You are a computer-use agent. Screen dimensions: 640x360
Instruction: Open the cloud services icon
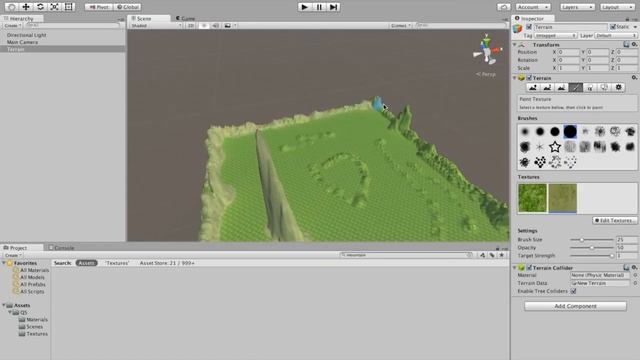[504, 7]
